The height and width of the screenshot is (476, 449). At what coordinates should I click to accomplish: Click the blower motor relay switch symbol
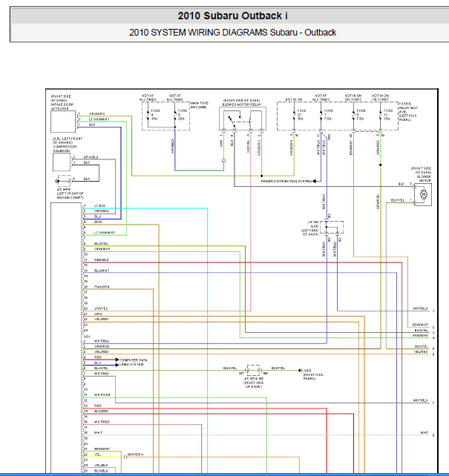coord(233,120)
